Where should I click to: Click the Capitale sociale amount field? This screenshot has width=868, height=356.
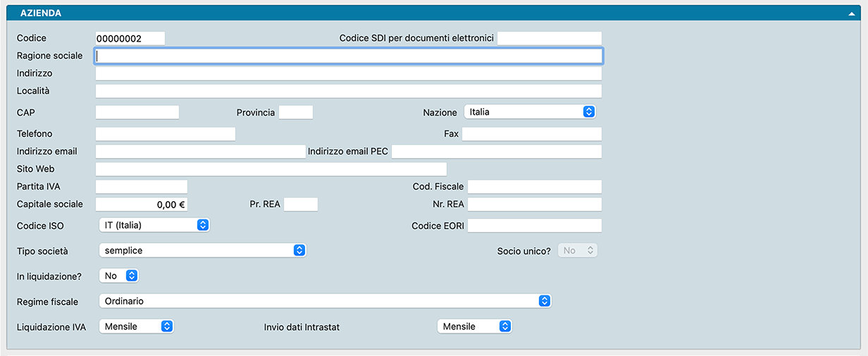pos(142,204)
